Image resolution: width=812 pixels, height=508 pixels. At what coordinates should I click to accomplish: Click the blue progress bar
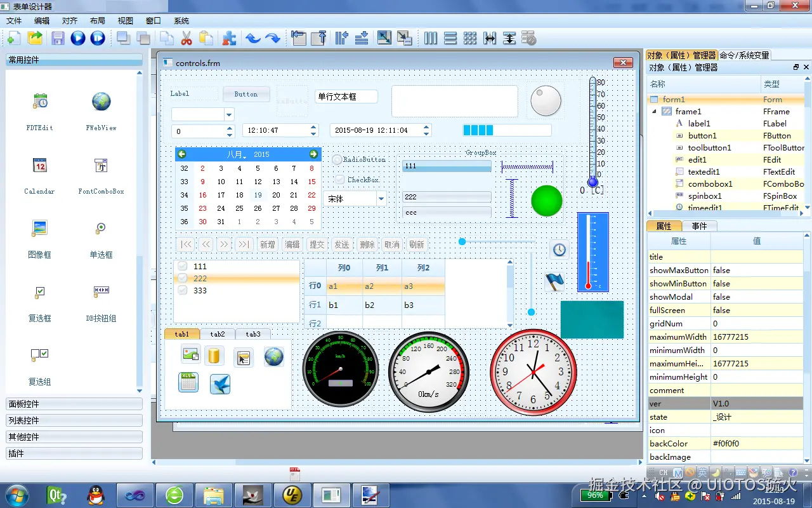coord(507,130)
